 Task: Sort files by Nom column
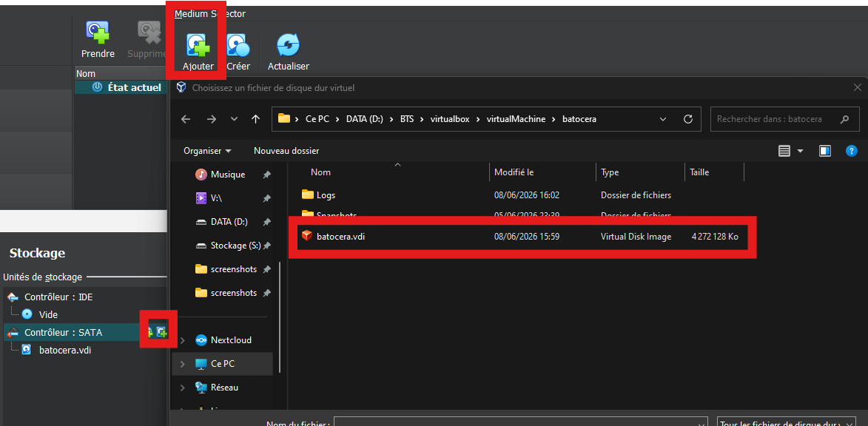coord(389,172)
